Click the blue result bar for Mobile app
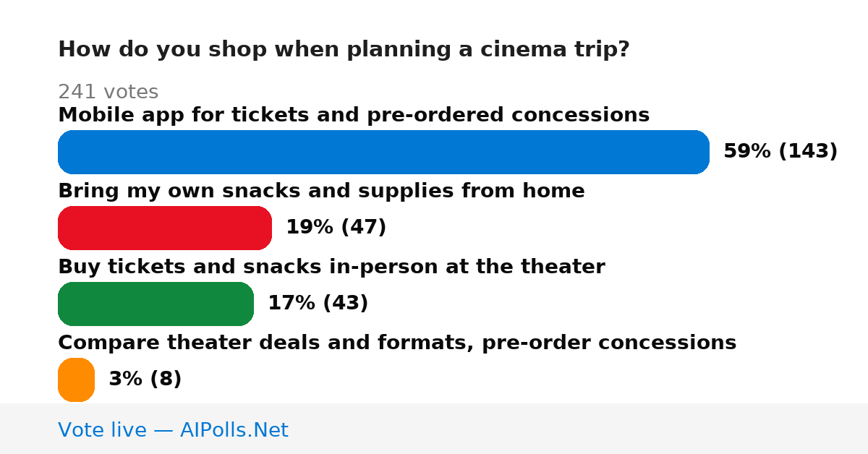This screenshot has height=454, width=868. pos(383,152)
